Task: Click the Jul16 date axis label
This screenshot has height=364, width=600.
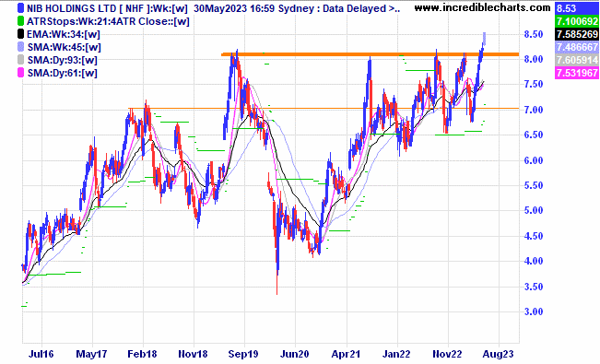Action: click(x=41, y=354)
